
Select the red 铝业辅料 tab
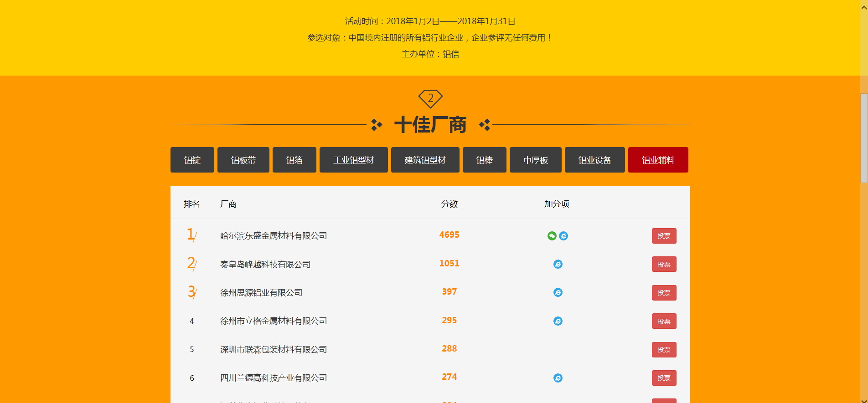(658, 160)
